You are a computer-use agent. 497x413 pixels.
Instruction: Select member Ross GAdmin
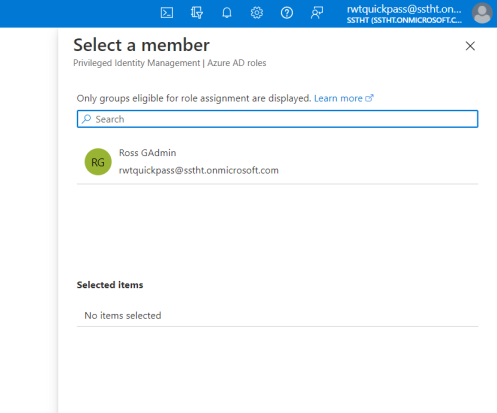coord(277,162)
